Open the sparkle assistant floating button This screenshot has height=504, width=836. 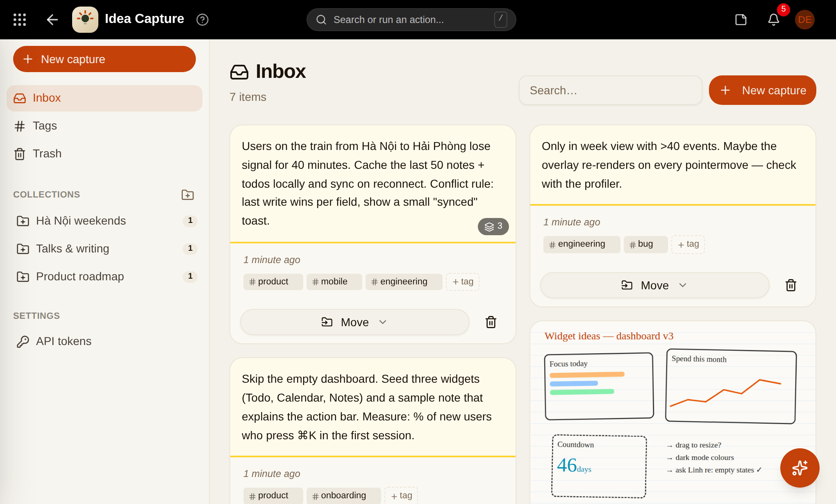point(800,468)
